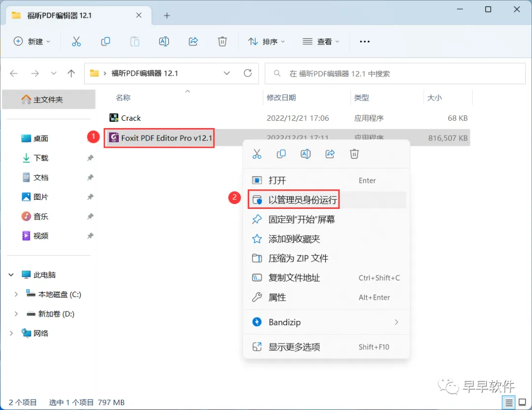Click the Cut icon in the context menu
532x410 pixels.
click(x=257, y=154)
